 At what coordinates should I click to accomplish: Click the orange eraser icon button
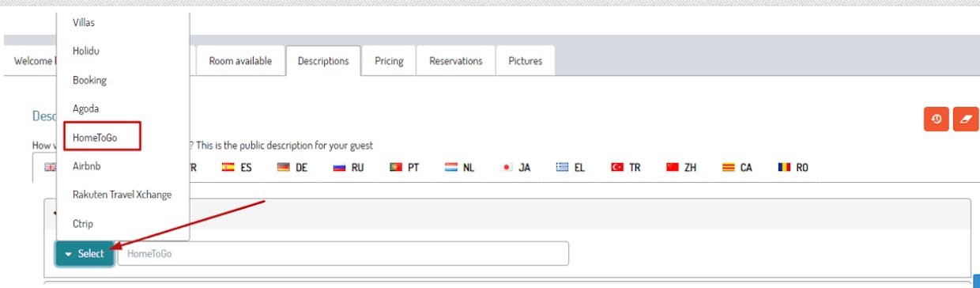[966, 119]
